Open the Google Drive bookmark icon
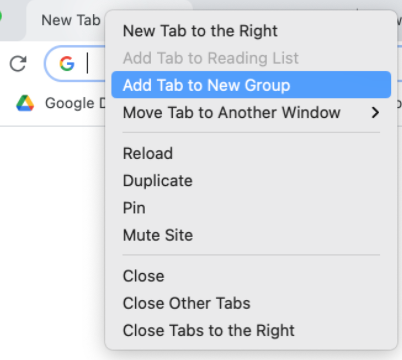The height and width of the screenshot is (360, 402). coord(25,103)
